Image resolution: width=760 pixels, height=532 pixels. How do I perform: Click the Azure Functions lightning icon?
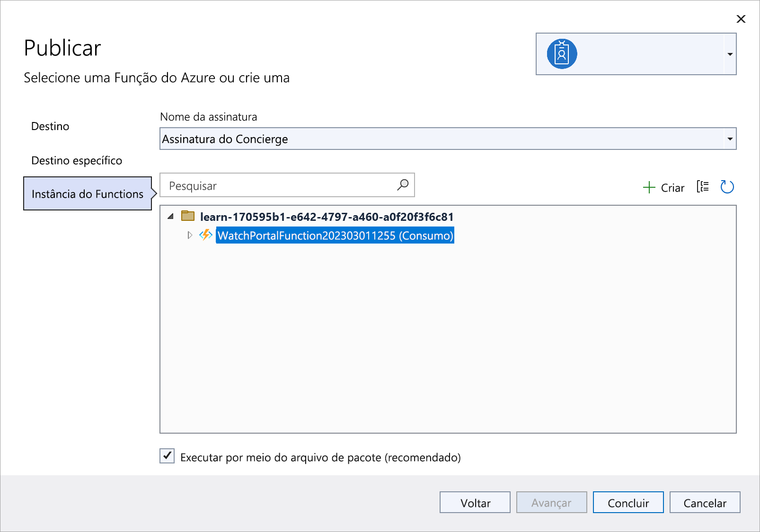(205, 235)
